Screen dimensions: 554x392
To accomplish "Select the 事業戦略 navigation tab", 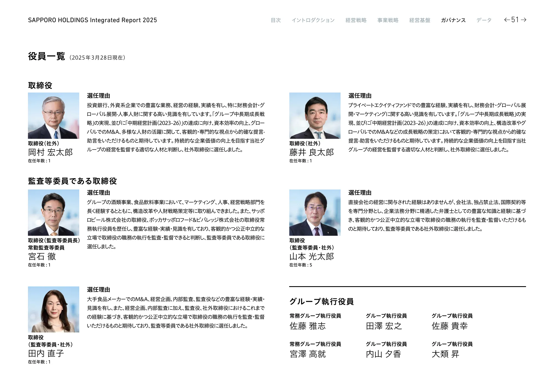I will click(388, 20).
